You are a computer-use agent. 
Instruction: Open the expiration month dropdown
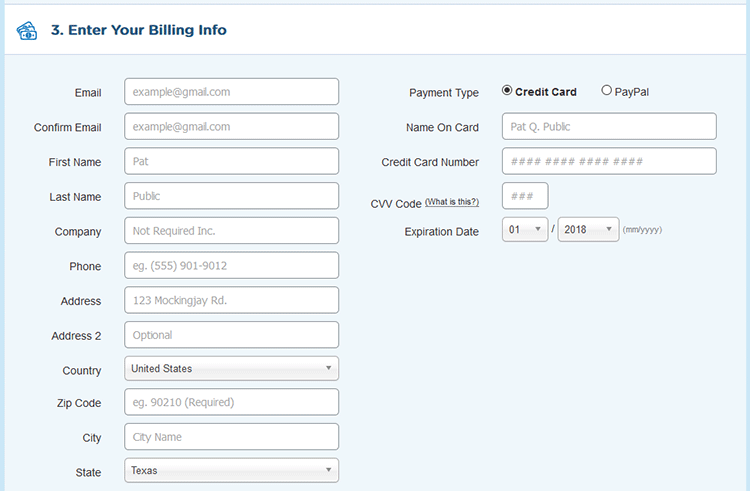pyautogui.click(x=525, y=229)
